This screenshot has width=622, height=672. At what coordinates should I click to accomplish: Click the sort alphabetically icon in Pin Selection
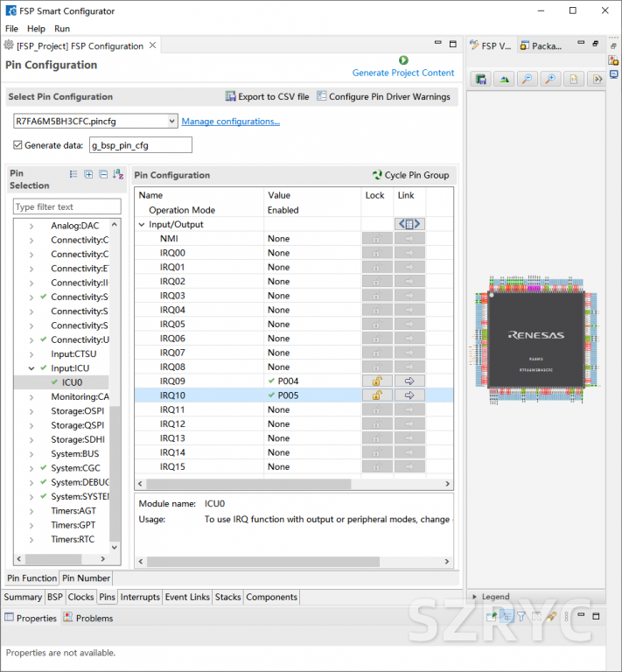(118, 175)
